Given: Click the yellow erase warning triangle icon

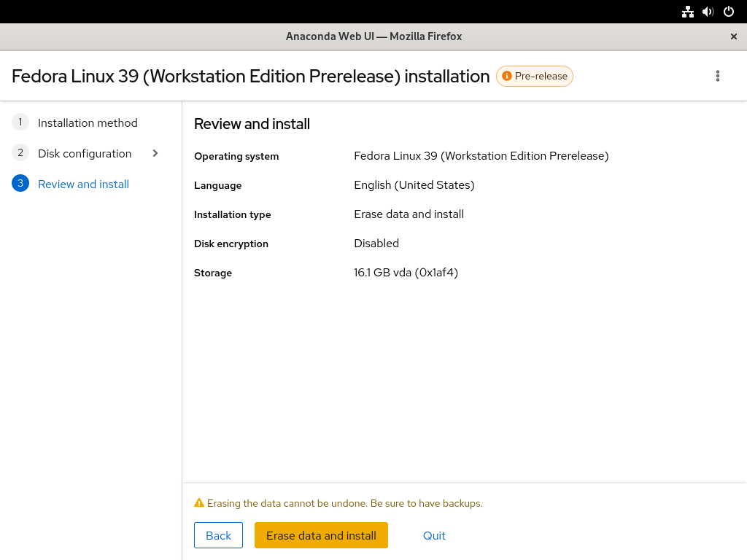Looking at the screenshot, I should pos(199,503).
